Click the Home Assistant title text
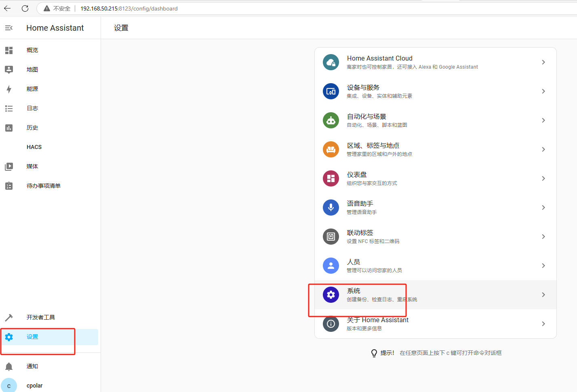 coord(55,28)
